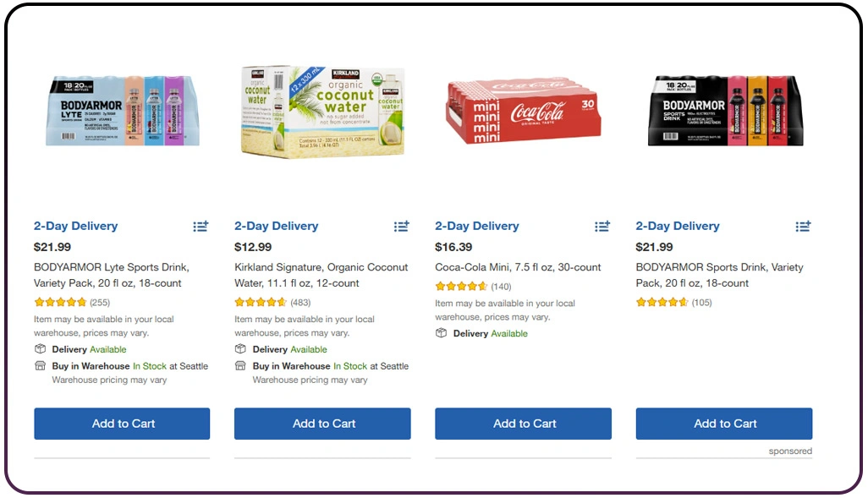868x498 pixels.
Task: Add Kirkland Organic Coconut Water to cart
Action: click(x=321, y=424)
